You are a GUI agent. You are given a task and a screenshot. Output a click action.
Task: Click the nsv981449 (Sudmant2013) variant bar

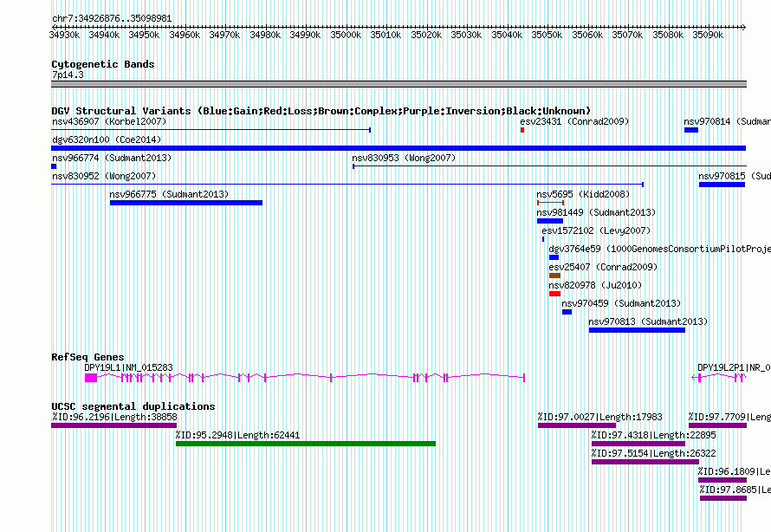(x=549, y=221)
